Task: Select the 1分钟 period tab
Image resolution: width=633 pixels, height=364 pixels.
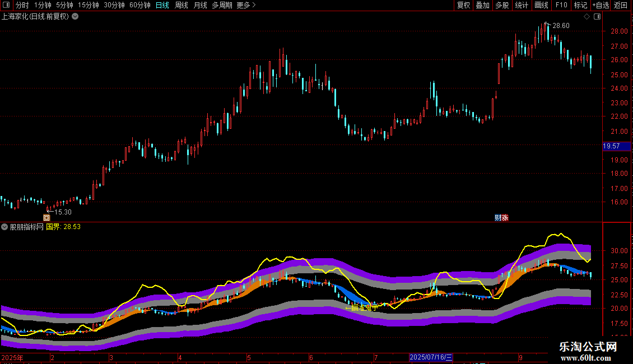Action: click(x=43, y=5)
